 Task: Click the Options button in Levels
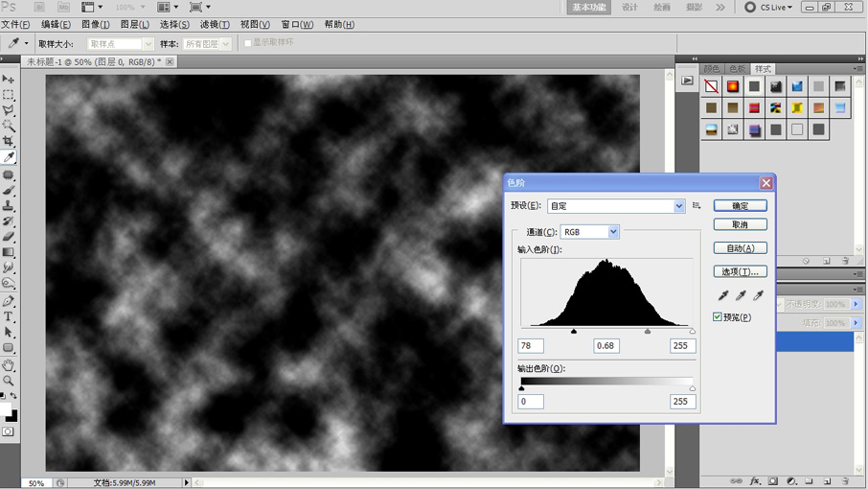coord(741,271)
